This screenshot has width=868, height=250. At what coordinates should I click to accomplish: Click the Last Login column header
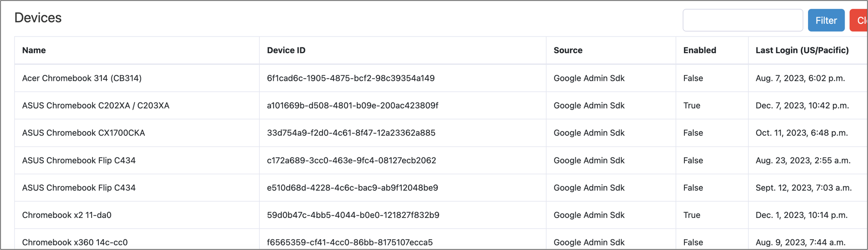tap(802, 50)
